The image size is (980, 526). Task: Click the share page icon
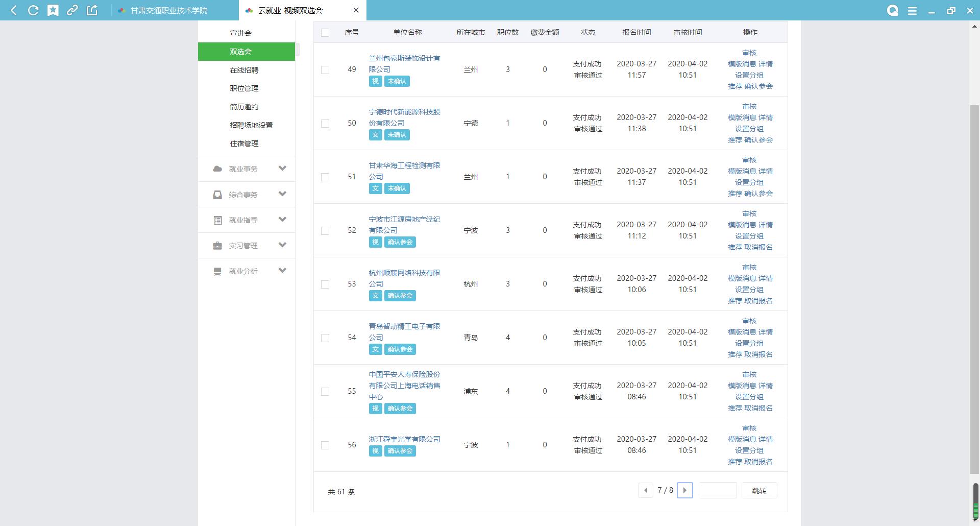[92, 10]
